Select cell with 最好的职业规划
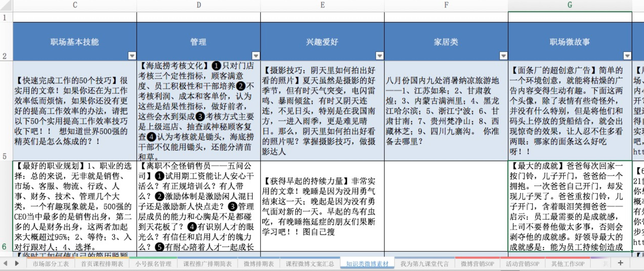This screenshot has width=644, height=271. 75,206
